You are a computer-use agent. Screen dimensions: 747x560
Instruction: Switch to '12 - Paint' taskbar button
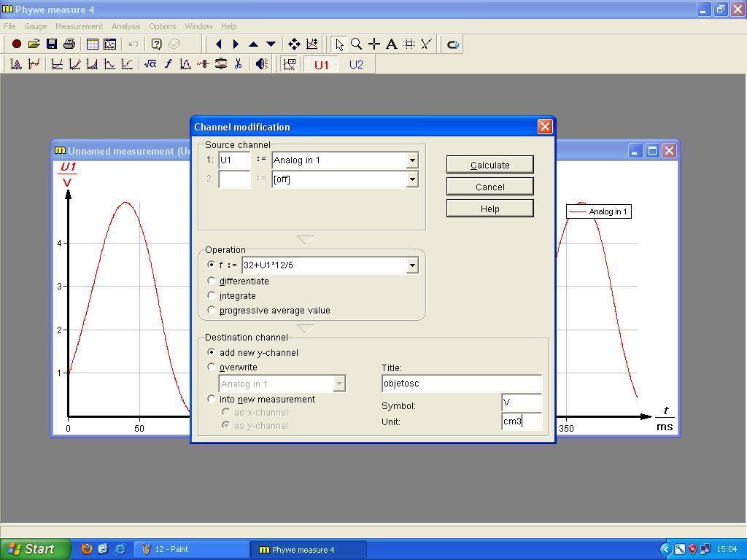coord(192,550)
